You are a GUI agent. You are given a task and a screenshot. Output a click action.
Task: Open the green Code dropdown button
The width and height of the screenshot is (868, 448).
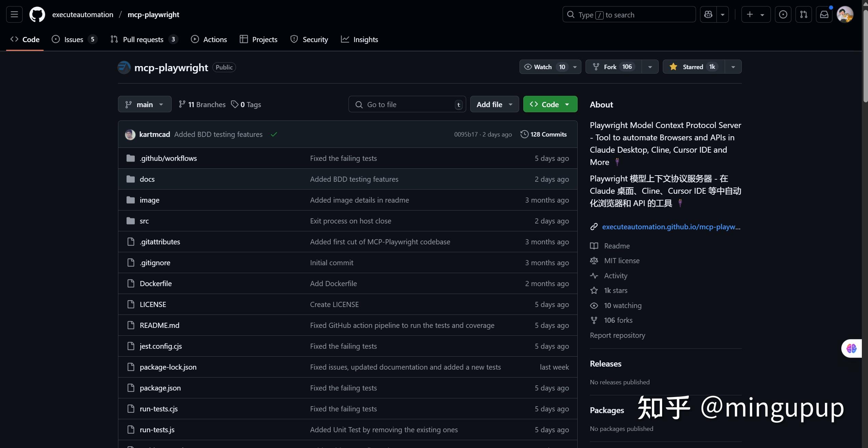tap(550, 104)
